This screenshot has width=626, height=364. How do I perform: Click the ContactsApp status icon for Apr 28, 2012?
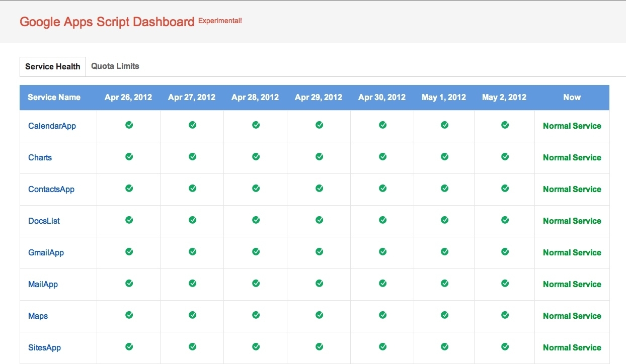click(x=256, y=188)
